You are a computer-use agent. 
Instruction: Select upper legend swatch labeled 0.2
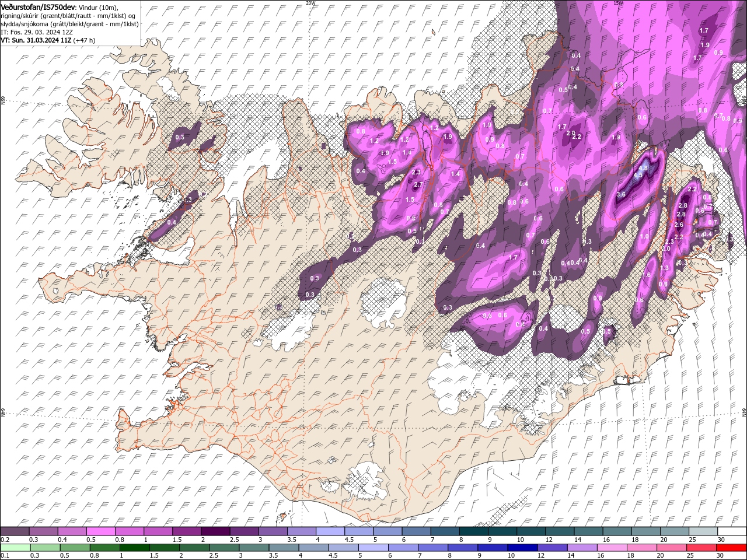click(x=15, y=531)
